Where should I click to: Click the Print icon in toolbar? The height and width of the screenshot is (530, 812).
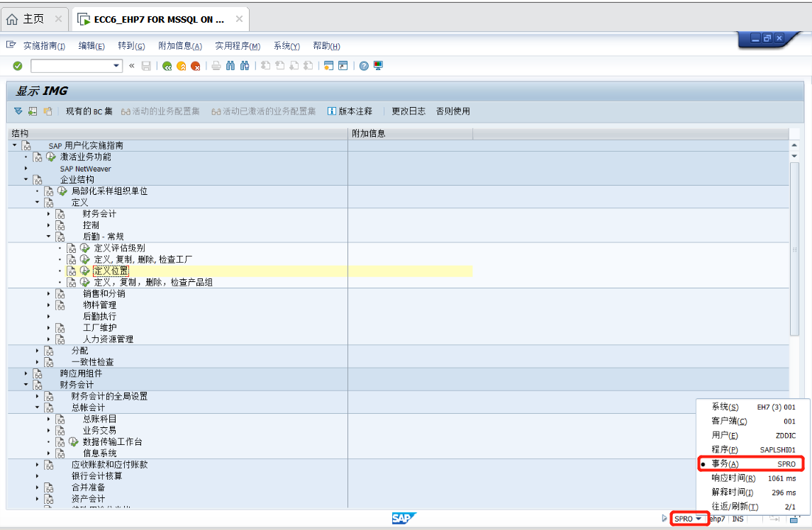click(216, 66)
